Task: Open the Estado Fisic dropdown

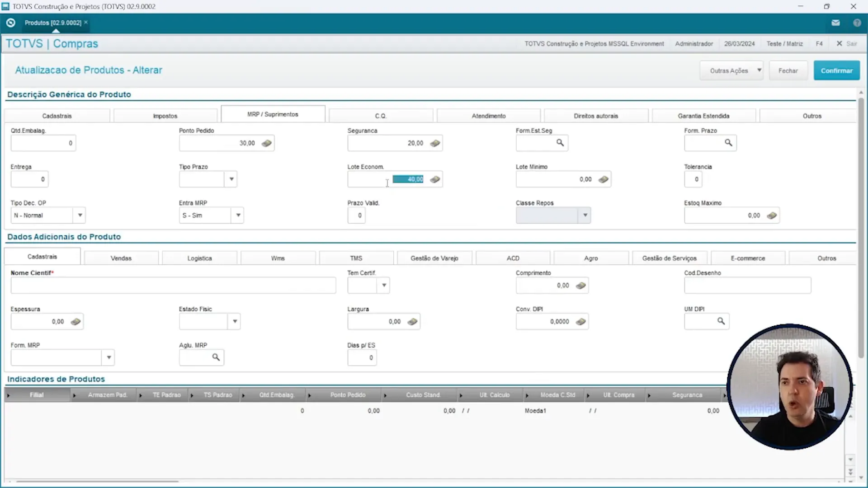Action: pyautogui.click(x=235, y=321)
